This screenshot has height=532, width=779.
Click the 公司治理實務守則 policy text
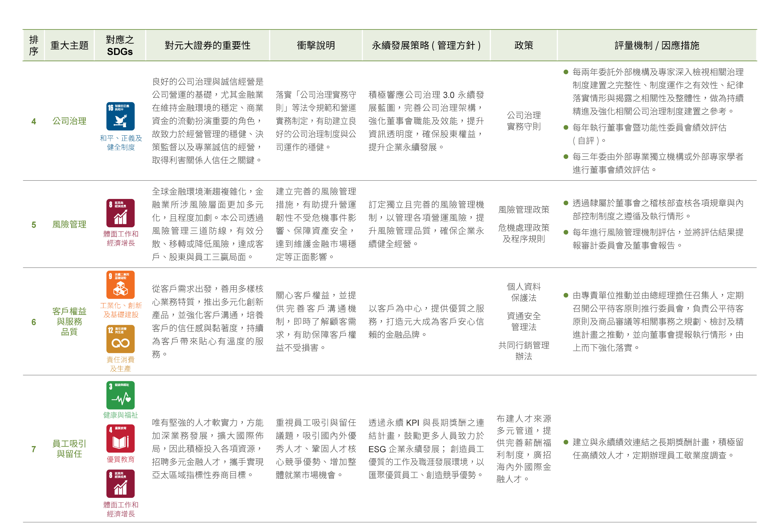tap(524, 121)
